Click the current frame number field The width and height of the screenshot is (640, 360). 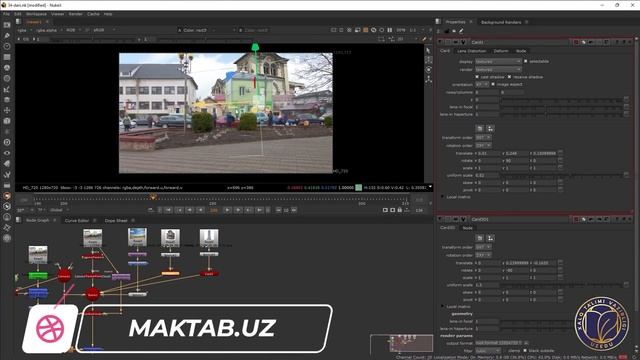click(x=213, y=210)
